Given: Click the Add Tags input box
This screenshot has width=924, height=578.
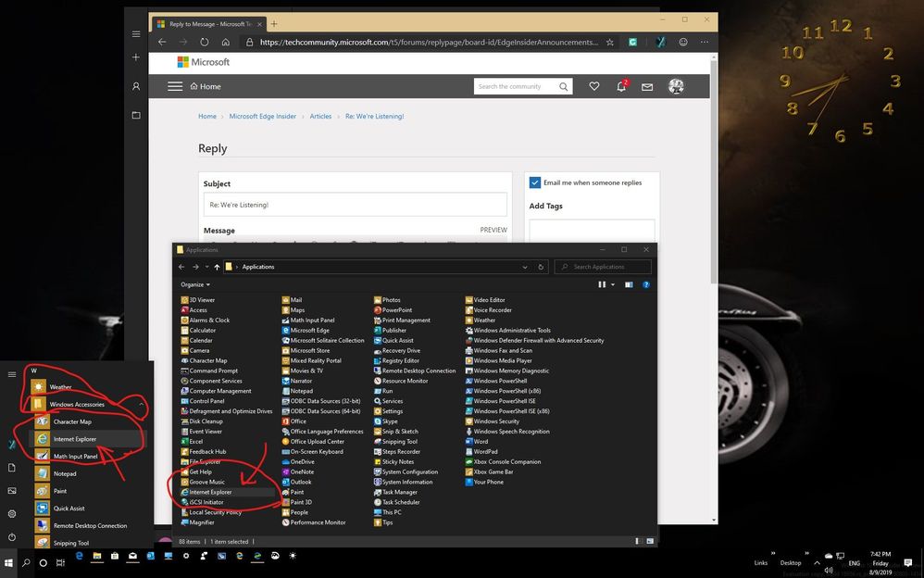Looking at the screenshot, I should [592, 231].
